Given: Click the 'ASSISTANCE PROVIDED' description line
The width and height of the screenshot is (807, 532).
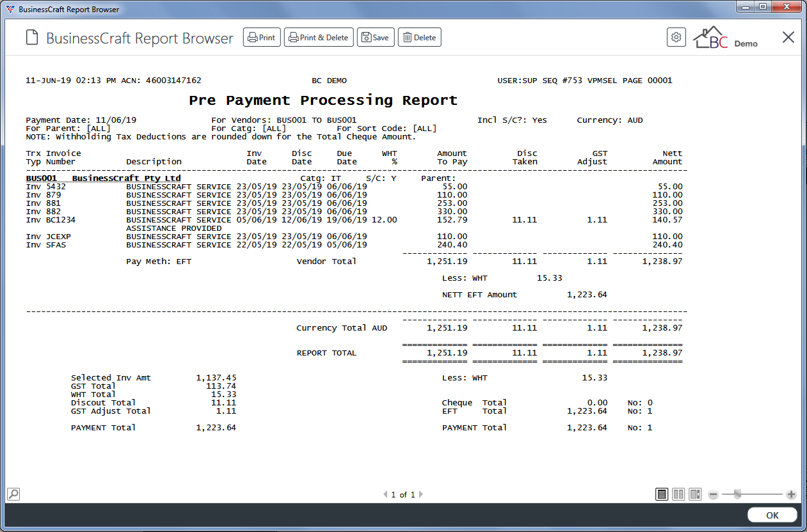Looking at the screenshot, I should 174,228.
